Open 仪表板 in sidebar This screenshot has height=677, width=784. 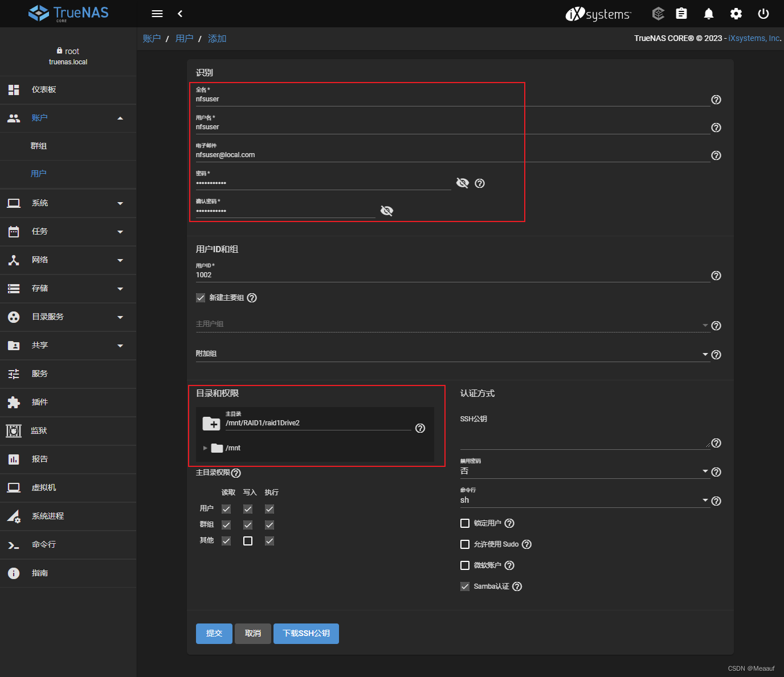68,90
